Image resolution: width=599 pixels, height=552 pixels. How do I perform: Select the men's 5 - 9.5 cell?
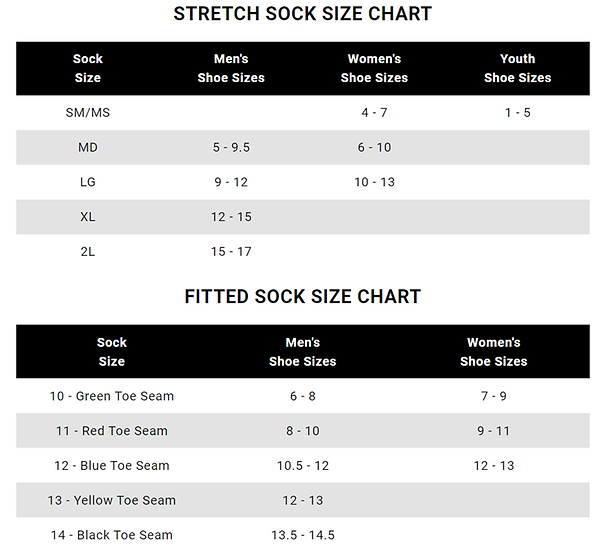pyautogui.click(x=231, y=147)
